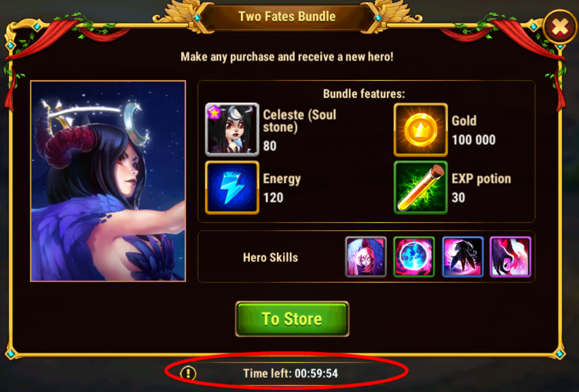Click the Two Fates Bundle title banner

pyautogui.click(x=287, y=17)
